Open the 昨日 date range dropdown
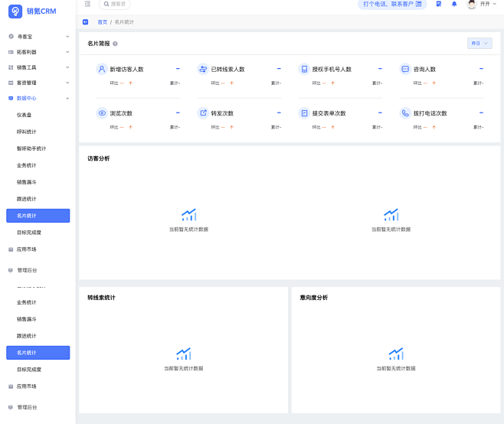The image size is (504, 424). [479, 44]
